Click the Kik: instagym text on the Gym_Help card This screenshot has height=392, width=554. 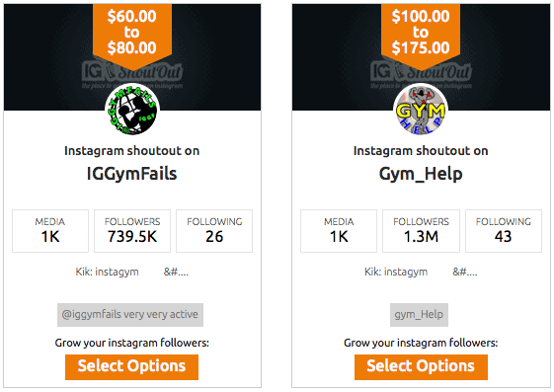[396, 272]
